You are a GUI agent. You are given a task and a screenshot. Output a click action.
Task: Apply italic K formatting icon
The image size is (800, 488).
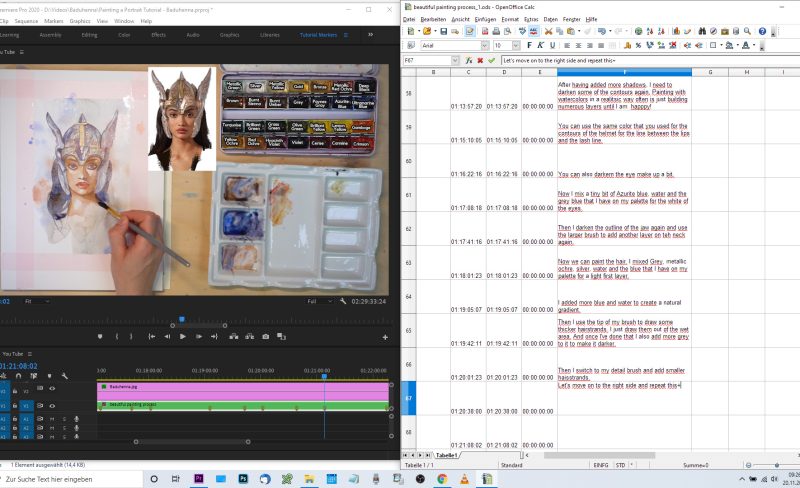point(540,45)
